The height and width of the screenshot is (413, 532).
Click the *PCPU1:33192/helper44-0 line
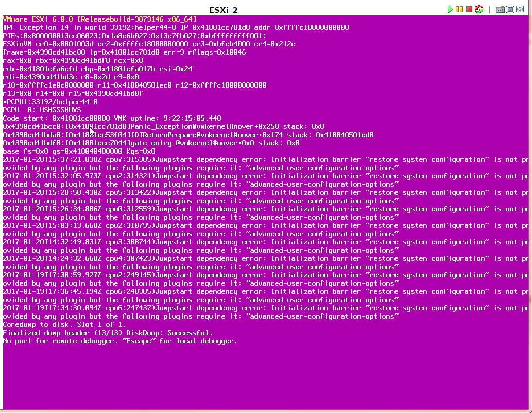(x=50, y=102)
